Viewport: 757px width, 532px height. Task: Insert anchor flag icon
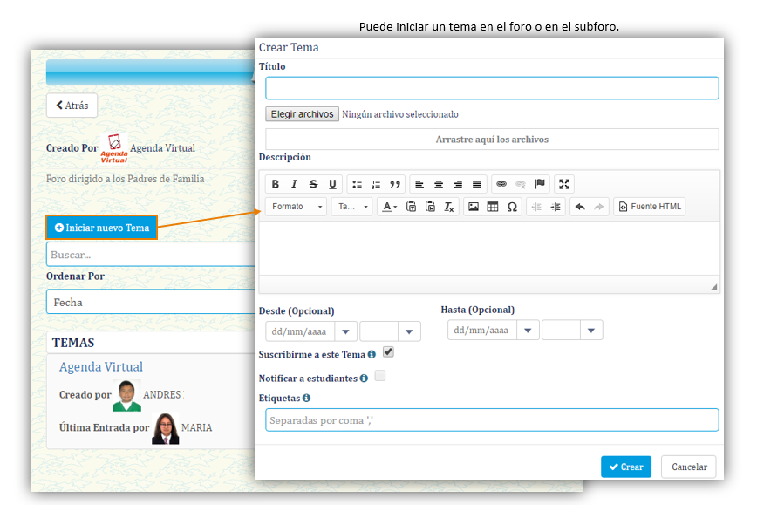coord(540,184)
